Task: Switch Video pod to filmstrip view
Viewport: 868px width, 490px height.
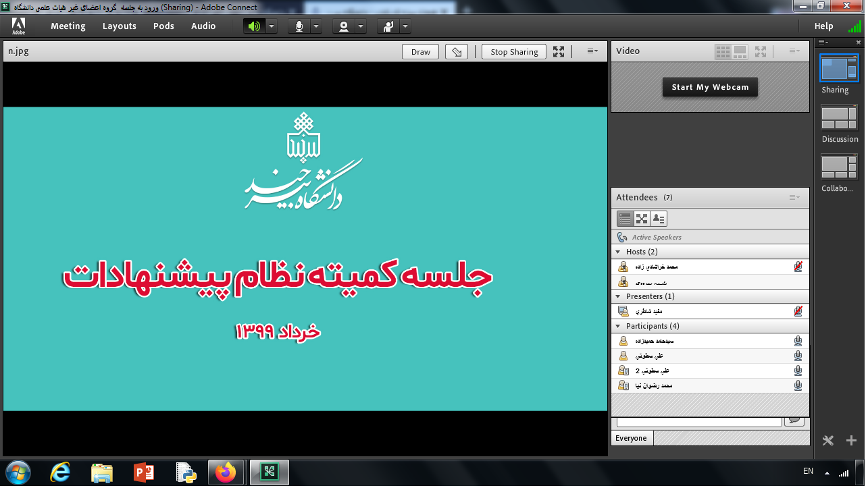Action: pos(740,51)
